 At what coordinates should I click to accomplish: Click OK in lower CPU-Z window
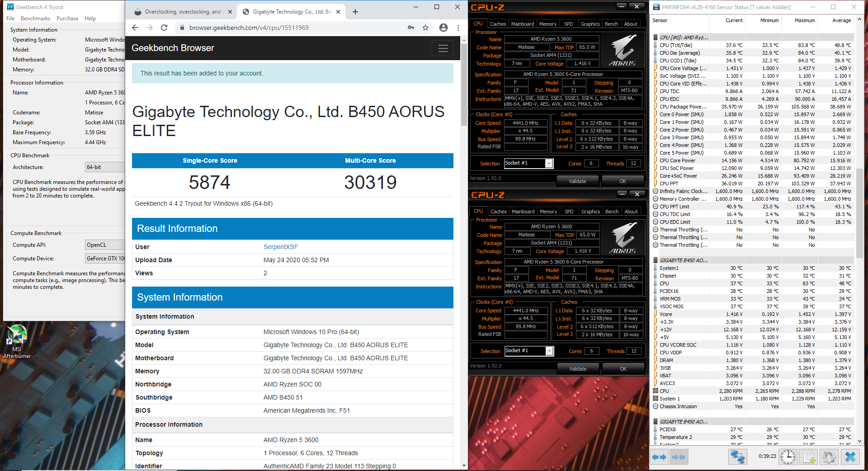623,369
